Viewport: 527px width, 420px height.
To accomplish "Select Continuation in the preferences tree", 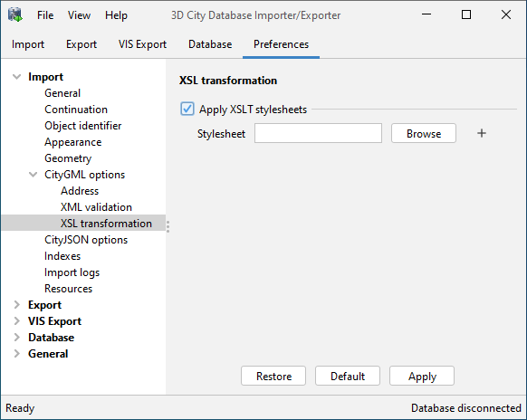I will pos(76,110).
